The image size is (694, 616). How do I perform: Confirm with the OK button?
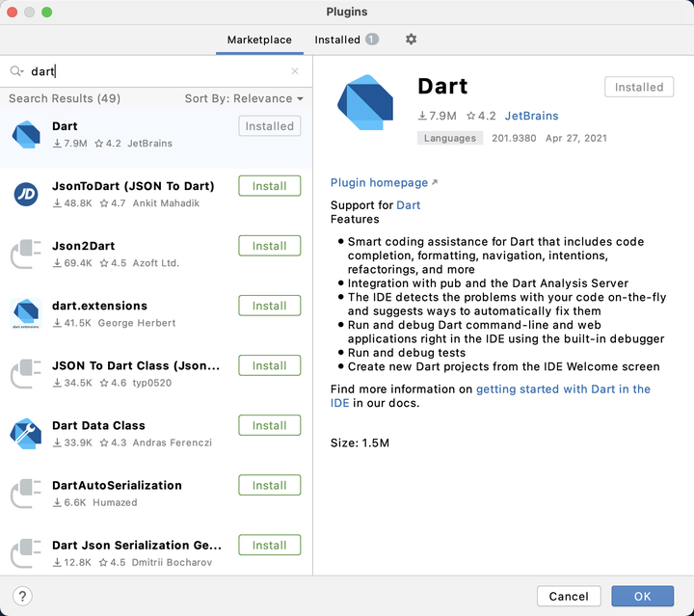coord(643,596)
